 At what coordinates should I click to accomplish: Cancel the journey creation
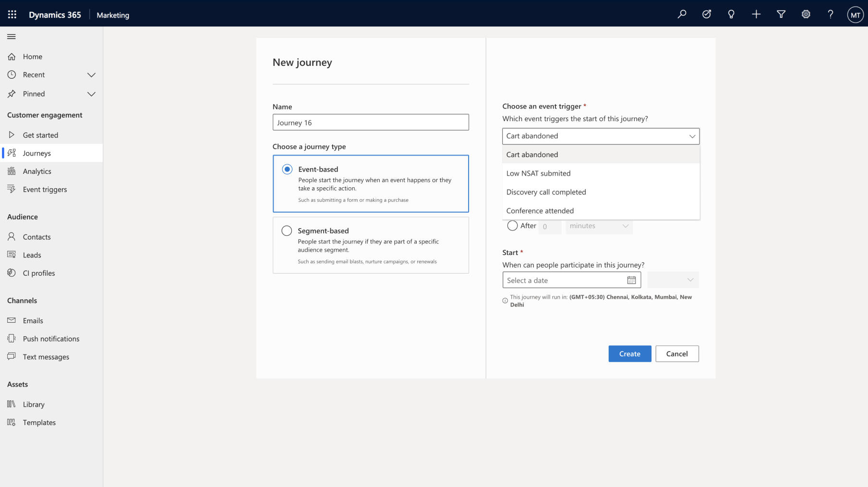(x=677, y=353)
